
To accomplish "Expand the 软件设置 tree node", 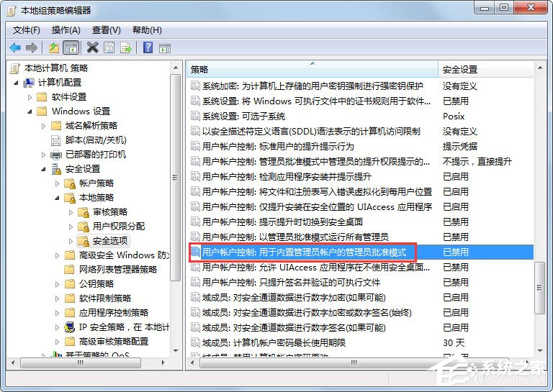I will (x=30, y=97).
